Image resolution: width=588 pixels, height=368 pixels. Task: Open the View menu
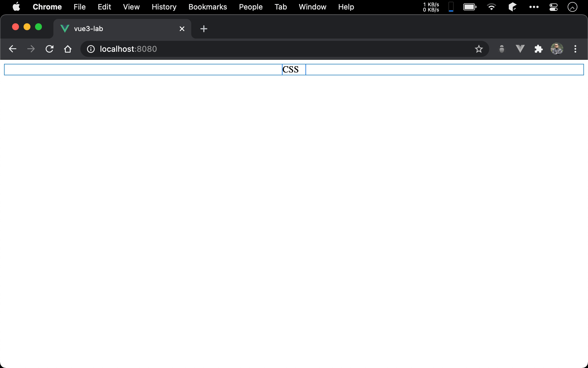coord(131,7)
